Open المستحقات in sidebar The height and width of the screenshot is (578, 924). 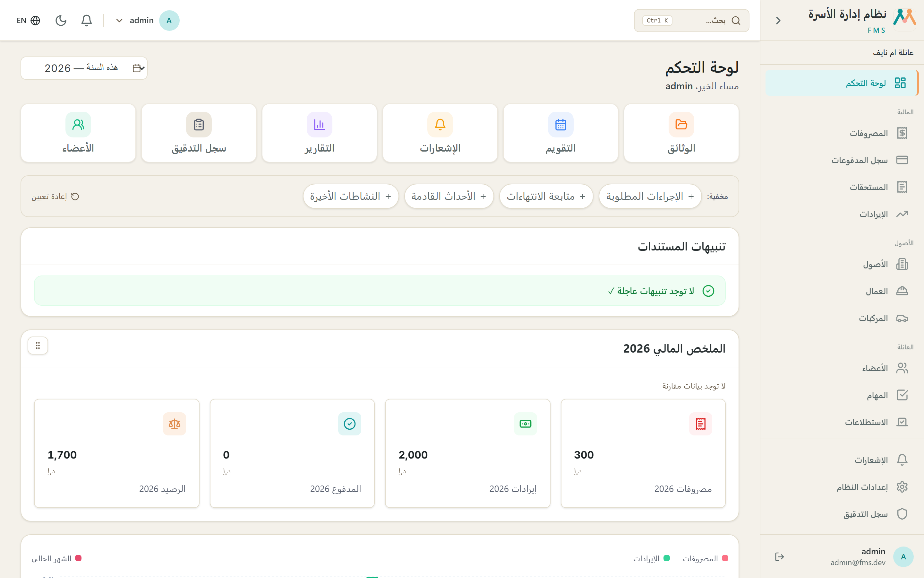tap(842, 187)
